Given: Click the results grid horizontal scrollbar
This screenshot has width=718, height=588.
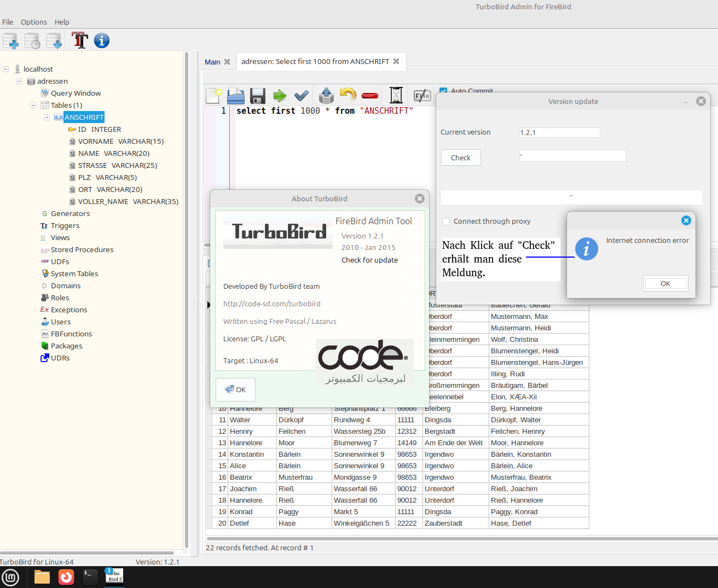Looking at the screenshot, I should 462,539.
